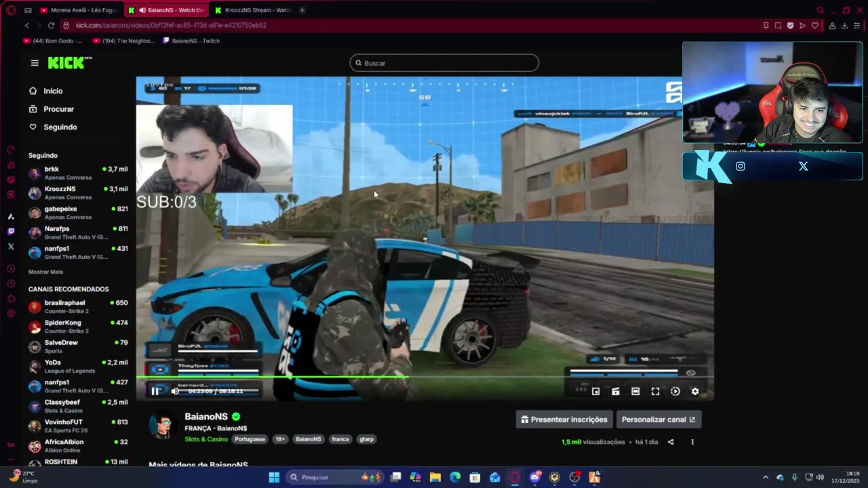868x488 pixels.
Task: Click the heart bookmark icon in address bar
Action: 815,25
